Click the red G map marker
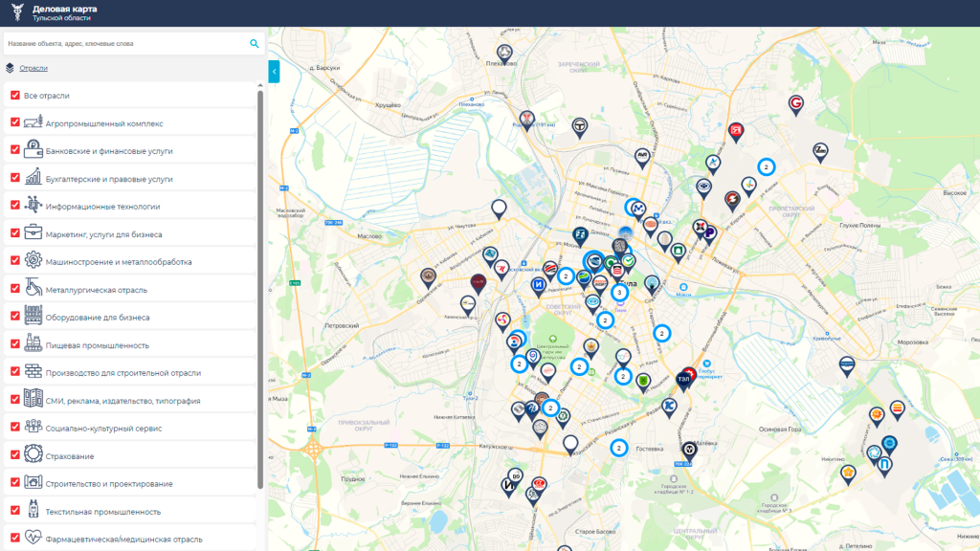The image size is (980, 551). (x=795, y=103)
